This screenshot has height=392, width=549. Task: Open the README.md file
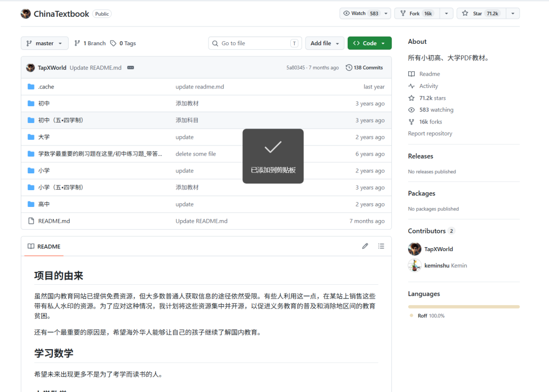(x=54, y=221)
